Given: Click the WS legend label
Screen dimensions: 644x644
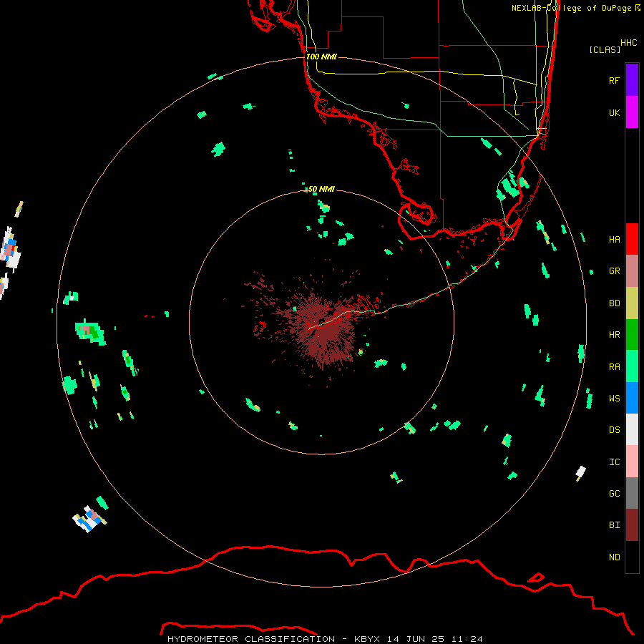Looking at the screenshot, I should [x=614, y=398].
